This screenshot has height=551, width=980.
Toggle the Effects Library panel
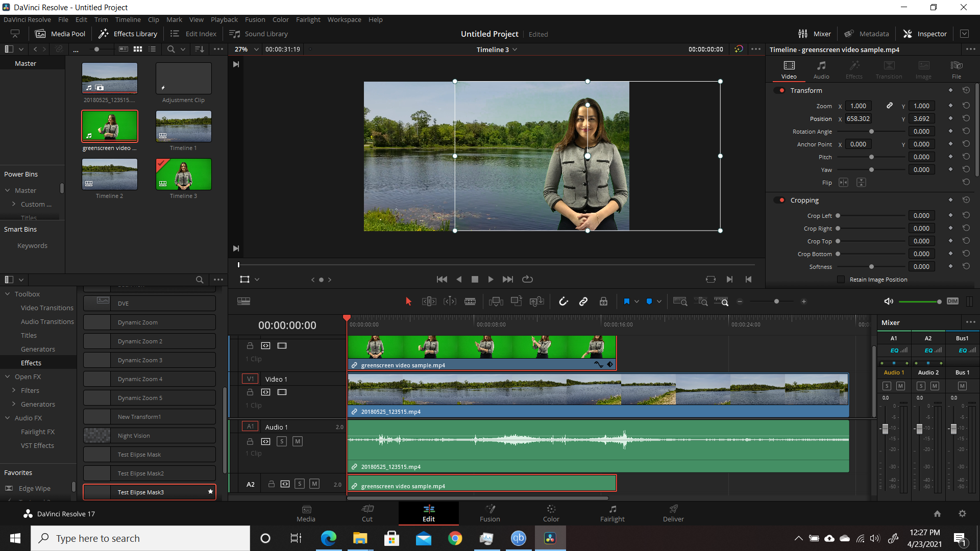pos(128,34)
